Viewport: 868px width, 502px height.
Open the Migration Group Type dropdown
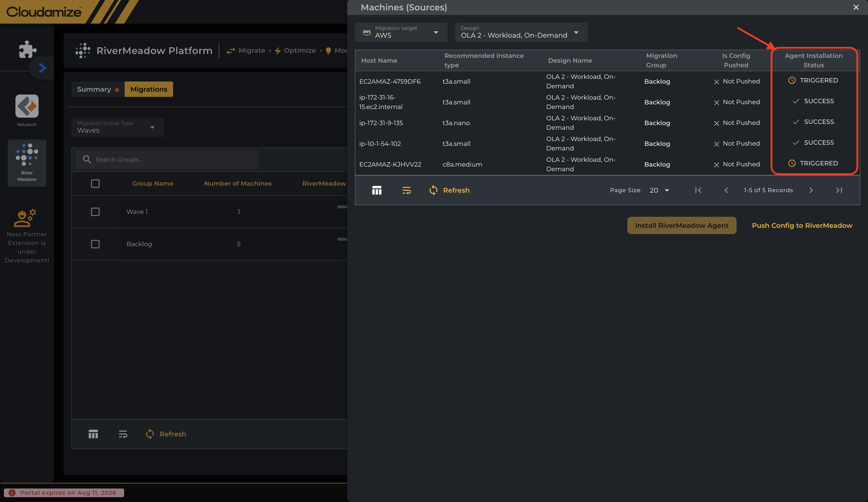click(117, 127)
